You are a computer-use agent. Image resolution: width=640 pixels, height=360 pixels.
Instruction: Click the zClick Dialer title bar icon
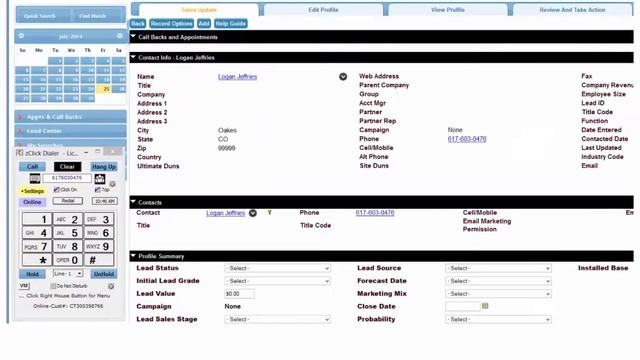tap(19, 153)
